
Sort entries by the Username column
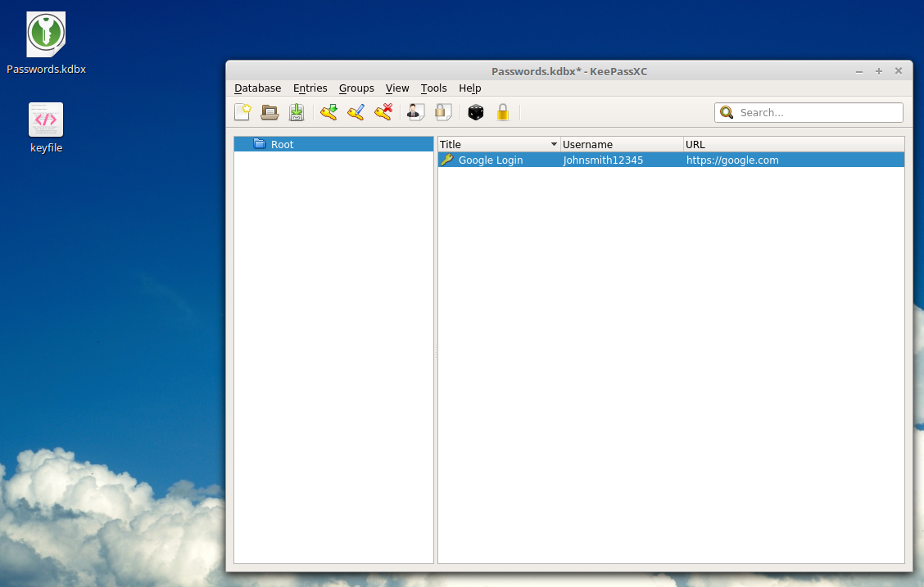(622, 144)
